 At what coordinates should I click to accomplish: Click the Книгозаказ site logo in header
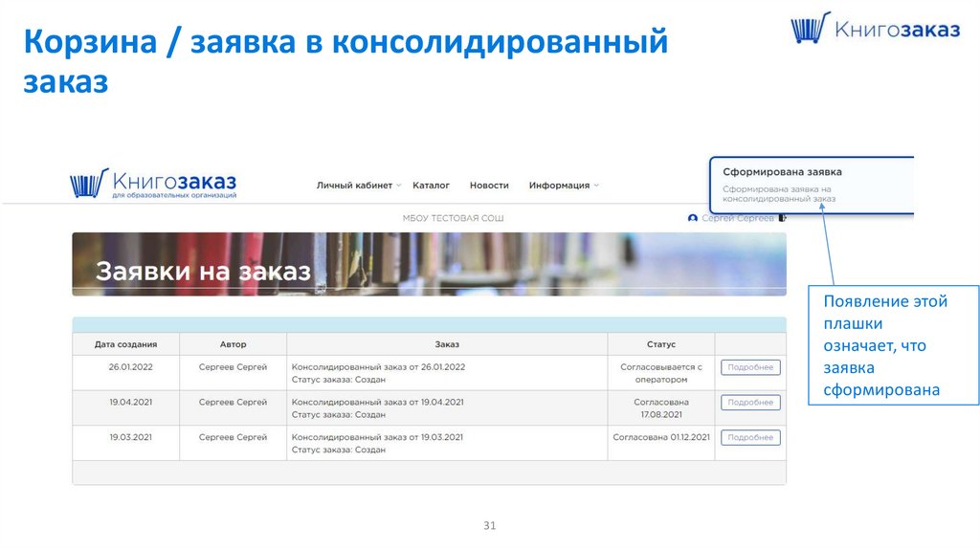(x=153, y=184)
